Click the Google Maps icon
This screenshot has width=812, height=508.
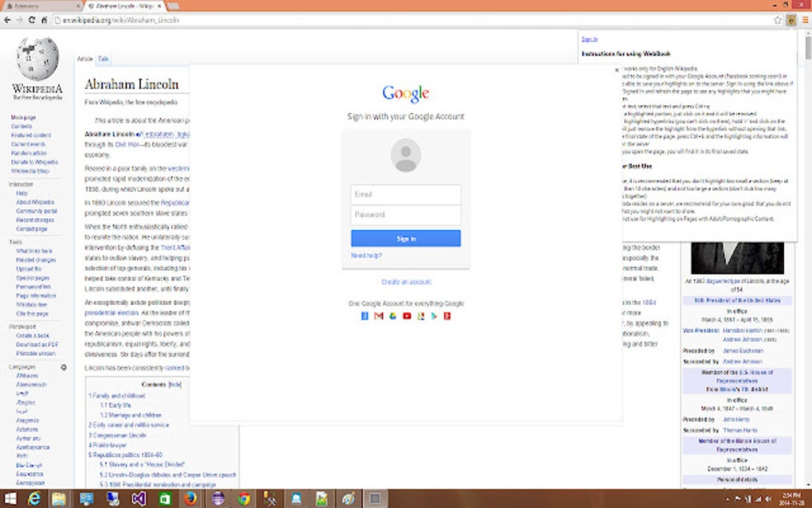coord(420,316)
